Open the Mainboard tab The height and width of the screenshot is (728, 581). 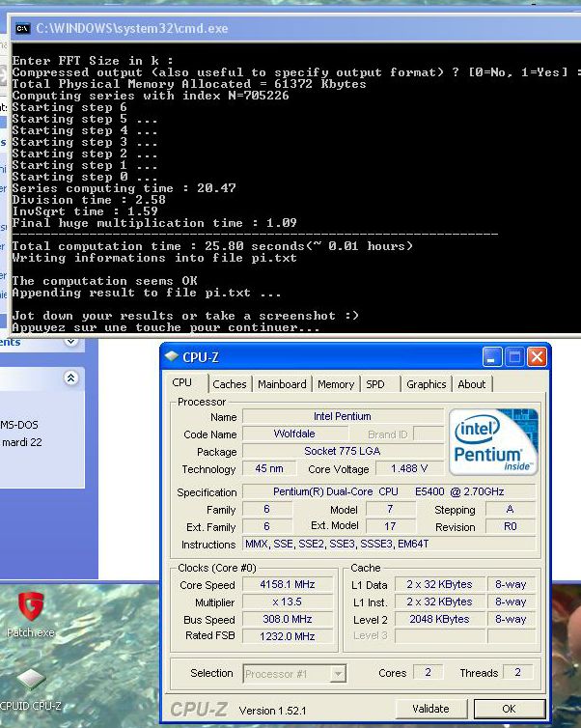pos(282,384)
